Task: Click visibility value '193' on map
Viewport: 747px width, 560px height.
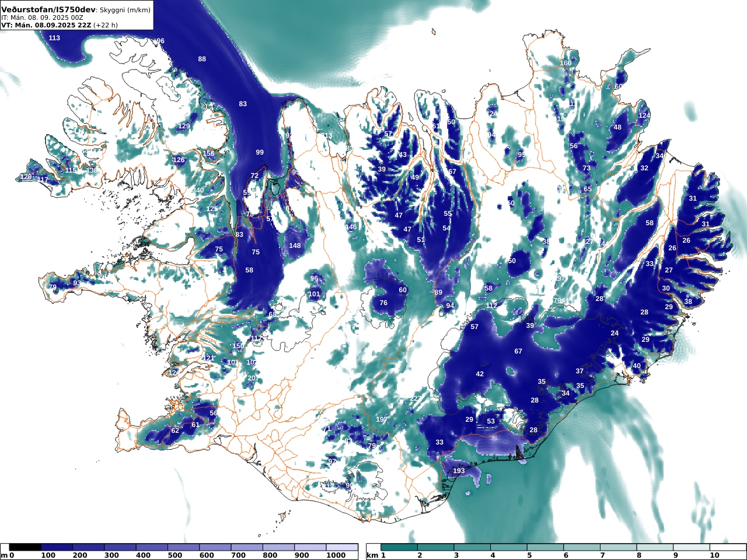Action: 459,471
